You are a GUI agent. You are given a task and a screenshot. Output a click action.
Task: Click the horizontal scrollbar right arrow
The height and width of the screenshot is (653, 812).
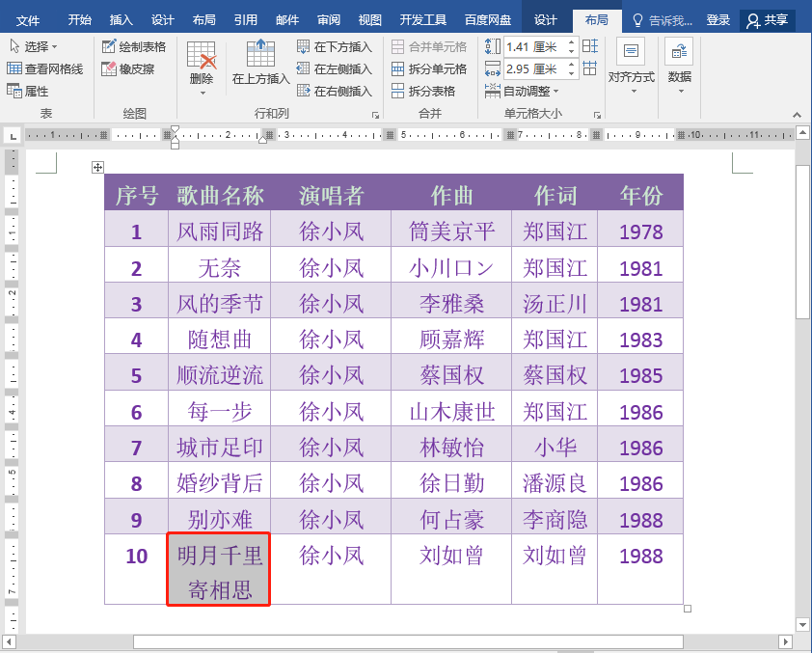tap(786, 642)
